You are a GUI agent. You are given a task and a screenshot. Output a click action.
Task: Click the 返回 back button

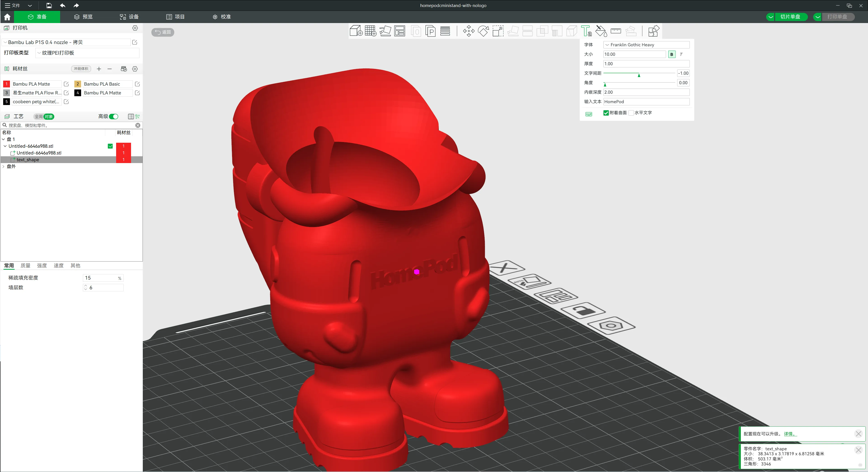coord(163,32)
